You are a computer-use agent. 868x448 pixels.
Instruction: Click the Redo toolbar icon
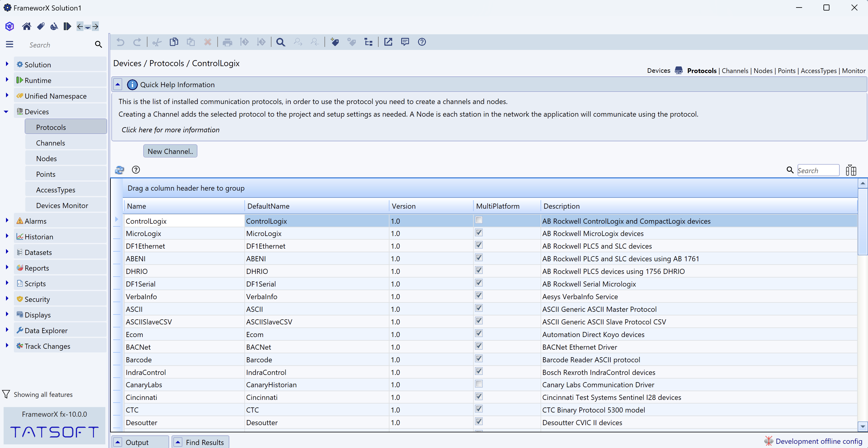pos(137,42)
